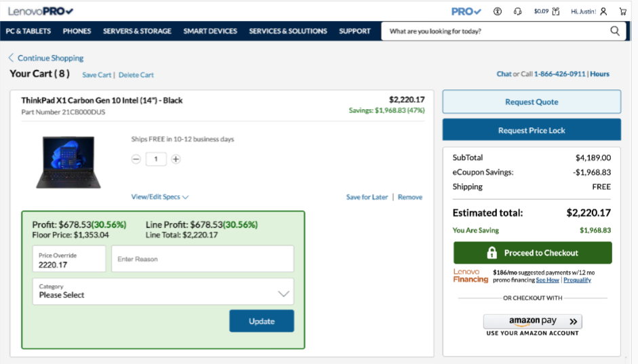Open the Chat support link
The height and width of the screenshot is (364, 638).
tap(504, 74)
